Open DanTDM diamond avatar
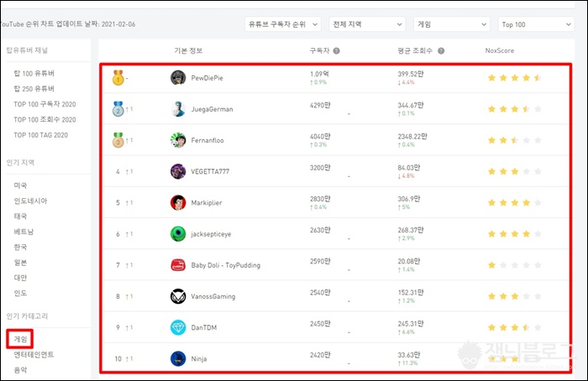Image resolution: width=588 pixels, height=381 pixels. coord(178,327)
